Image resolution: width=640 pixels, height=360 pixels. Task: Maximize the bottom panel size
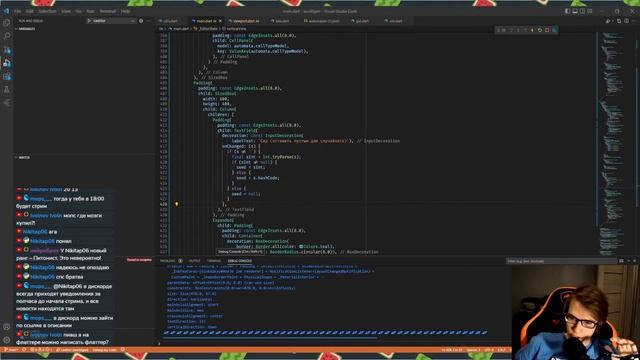(x=629, y=261)
